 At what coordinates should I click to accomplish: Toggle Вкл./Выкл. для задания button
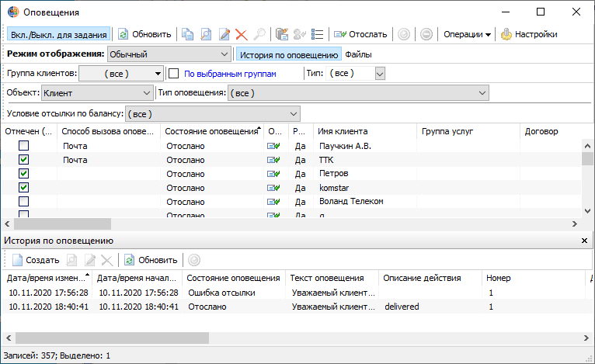(59, 34)
